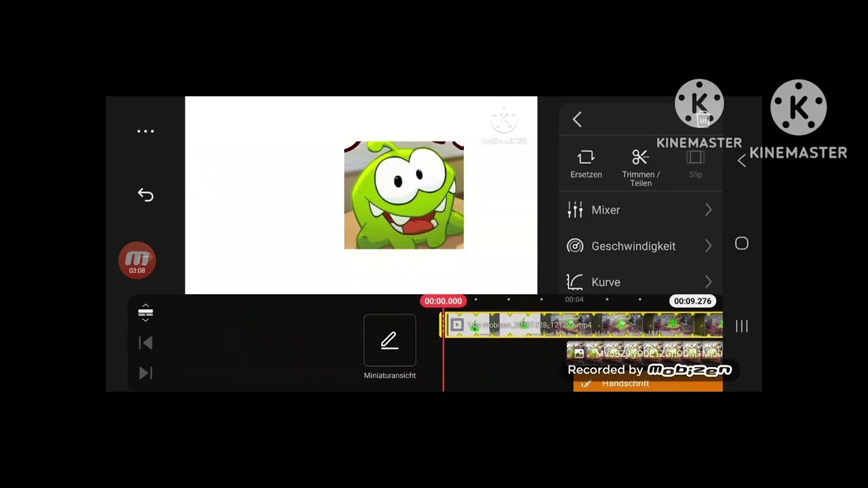Tap the Android recent apps button
The width and height of the screenshot is (868, 488).
pyautogui.click(x=742, y=326)
